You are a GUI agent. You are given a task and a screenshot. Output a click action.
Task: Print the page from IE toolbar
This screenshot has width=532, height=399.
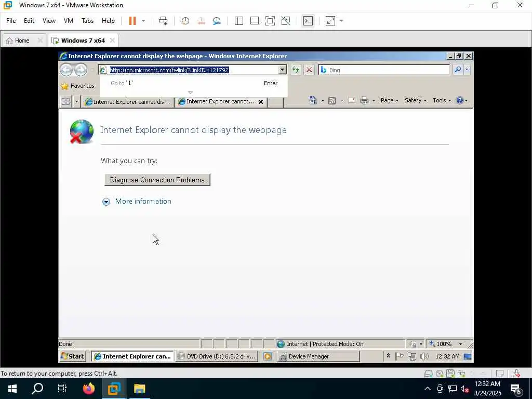click(x=364, y=100)
